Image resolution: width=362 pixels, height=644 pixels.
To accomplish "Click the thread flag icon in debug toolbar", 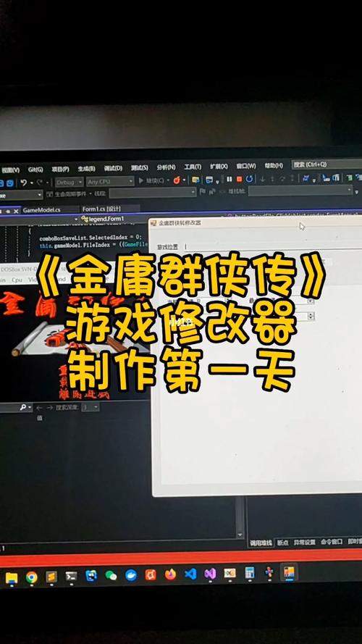I will tap(203, 192).
